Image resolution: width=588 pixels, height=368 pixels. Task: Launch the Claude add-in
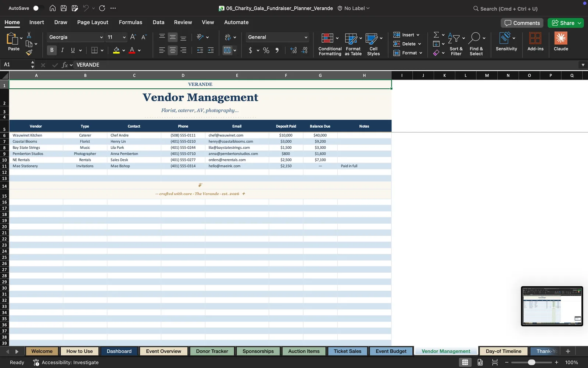561,42
